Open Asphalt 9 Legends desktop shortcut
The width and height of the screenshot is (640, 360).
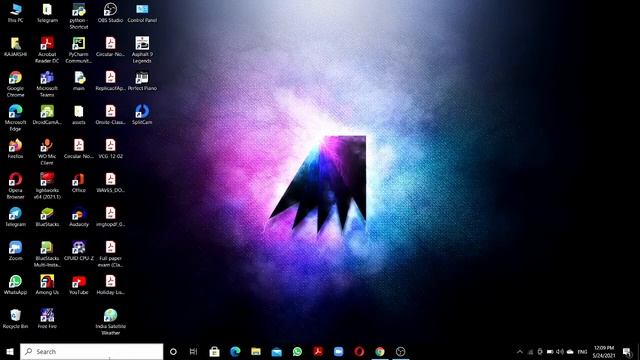click(142, 50)
